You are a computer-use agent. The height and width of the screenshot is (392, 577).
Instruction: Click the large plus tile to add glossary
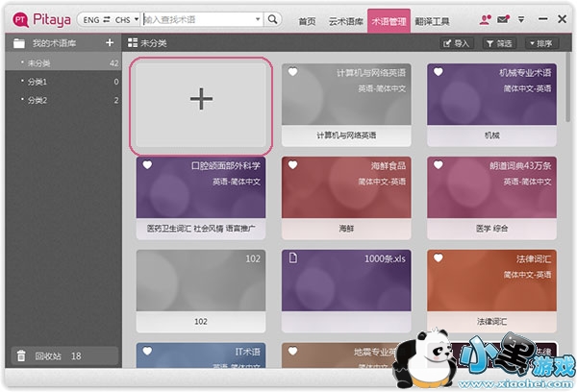point(201,102)
